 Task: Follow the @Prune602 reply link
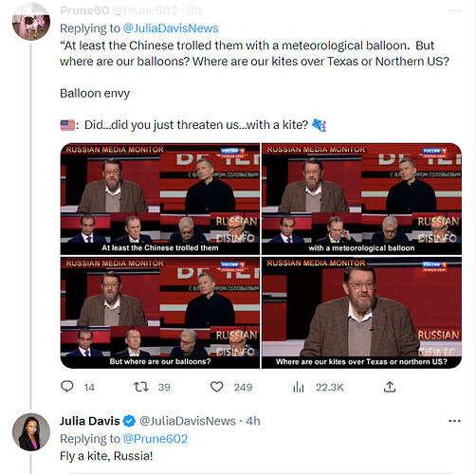pos(156,439)
